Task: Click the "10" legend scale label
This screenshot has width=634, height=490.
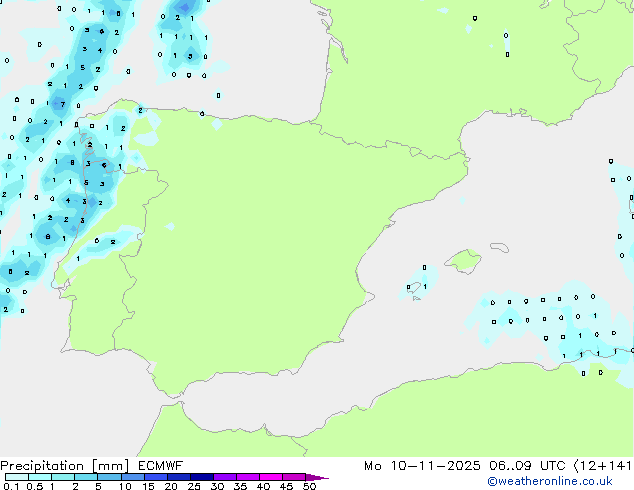Action: click(125, 486)
